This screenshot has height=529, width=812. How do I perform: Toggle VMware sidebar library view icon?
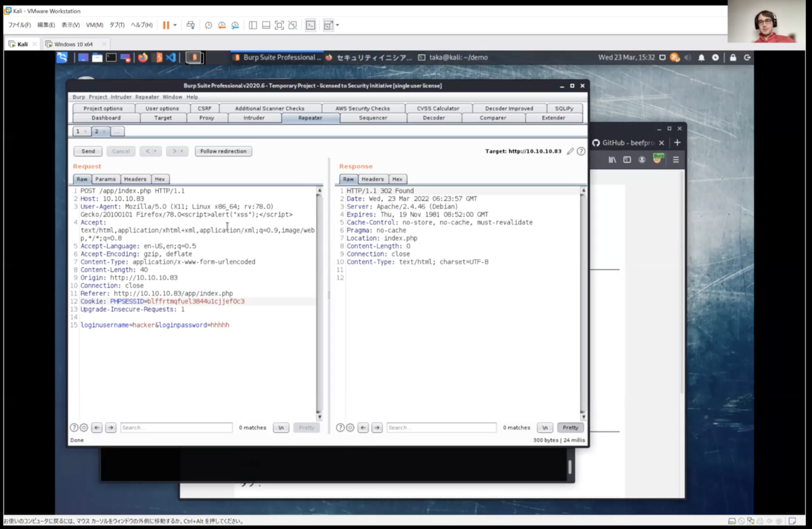[x=252, y=25]
